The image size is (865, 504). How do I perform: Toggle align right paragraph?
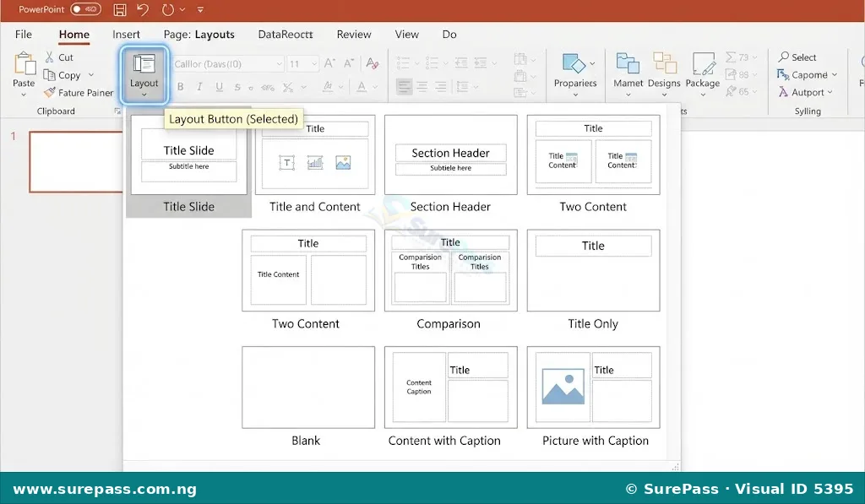point(441,87)
